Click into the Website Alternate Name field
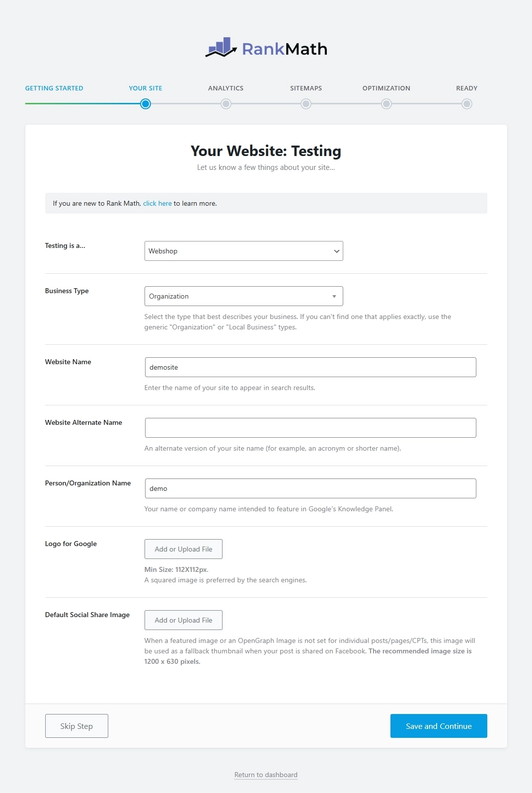The image size is (532, 793). (310, 428)
